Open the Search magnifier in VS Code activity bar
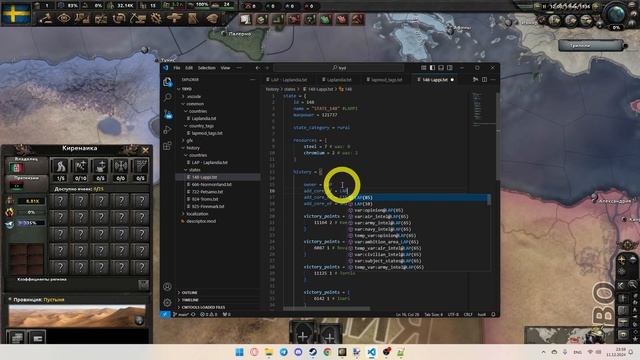The width and height of the screenshot is (640, 360). 167,98
